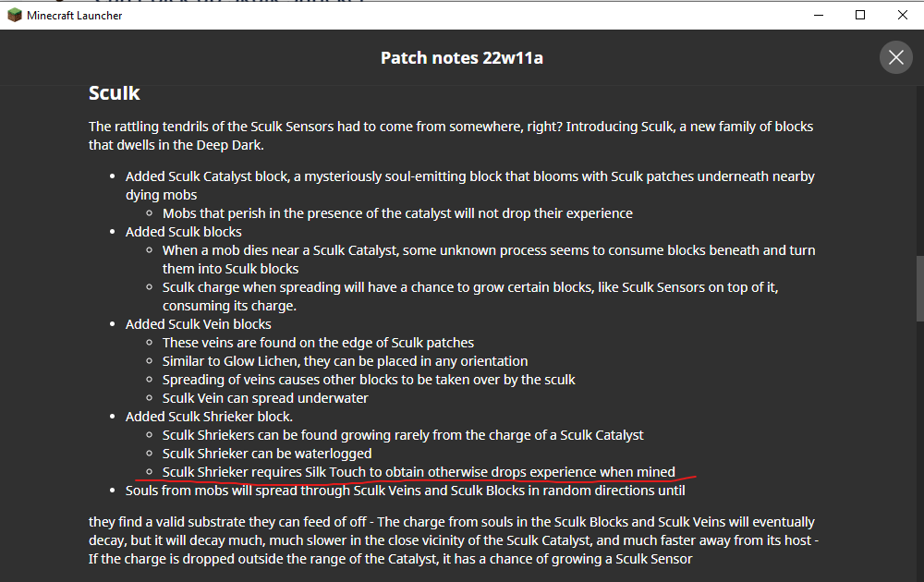Click the scrollbar track above the thumb
The image size is (924, 582).
click(x=918, y=166)
